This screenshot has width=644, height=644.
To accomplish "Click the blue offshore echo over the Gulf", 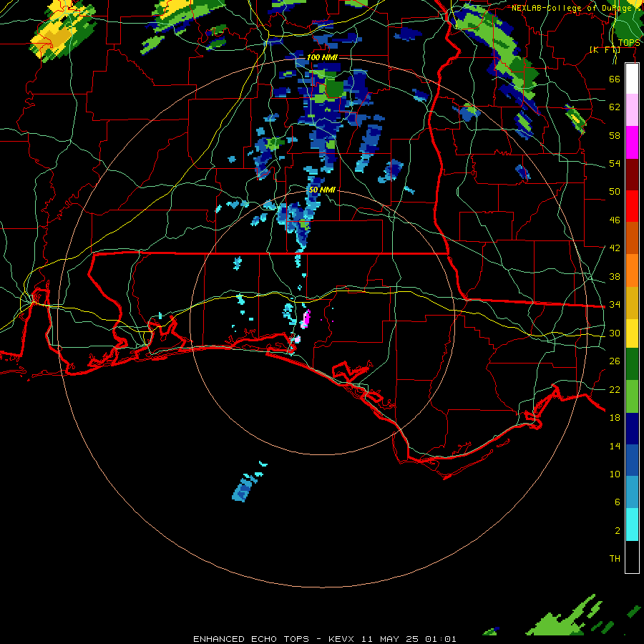I will click(245, 487).
